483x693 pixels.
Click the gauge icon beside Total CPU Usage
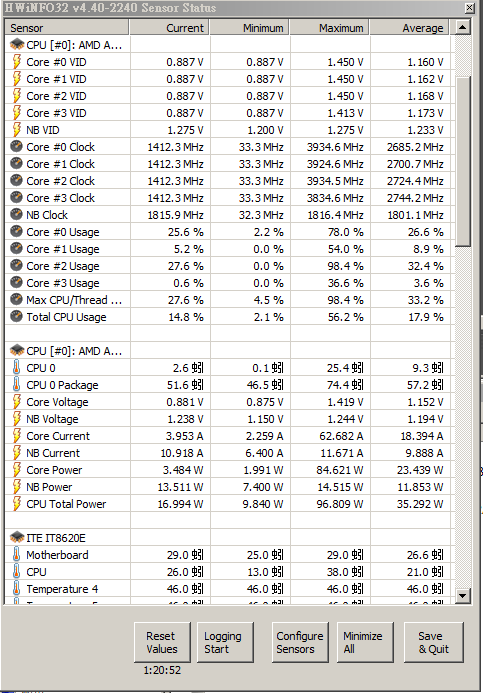16,316
